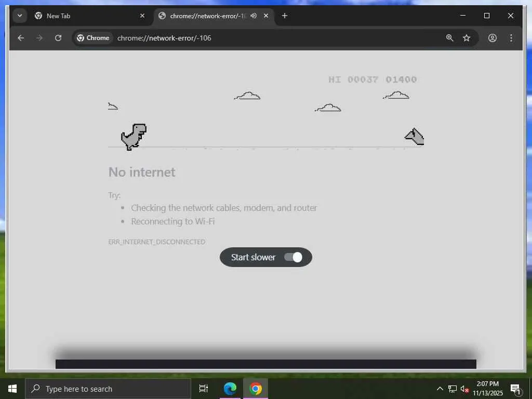The image size is (532, 399).
Task: Reload the current page
Action: [58, 38]
